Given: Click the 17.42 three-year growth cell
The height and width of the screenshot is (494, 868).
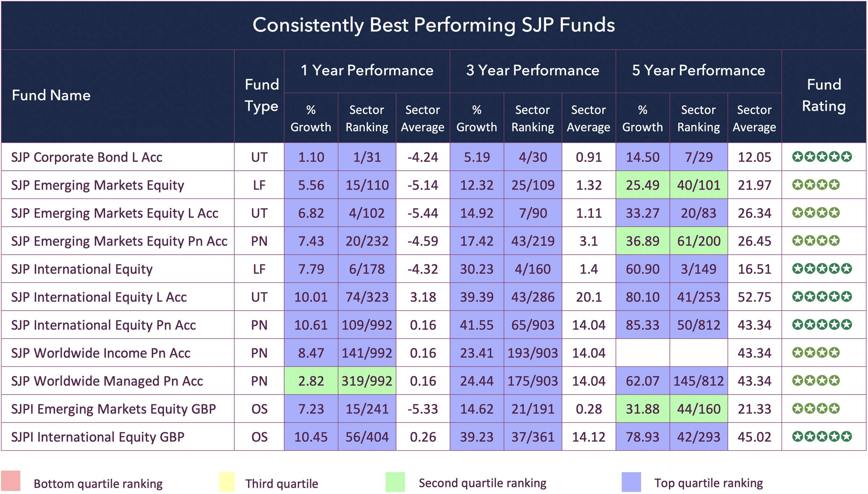Looking at the screenshot, I should pos(477,241).
